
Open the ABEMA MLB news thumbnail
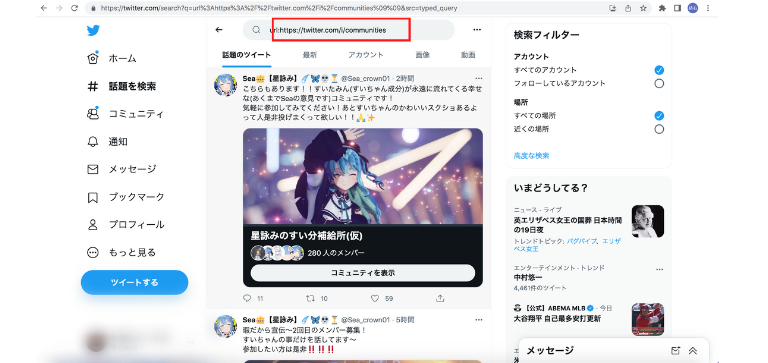(x=648, y=319)
